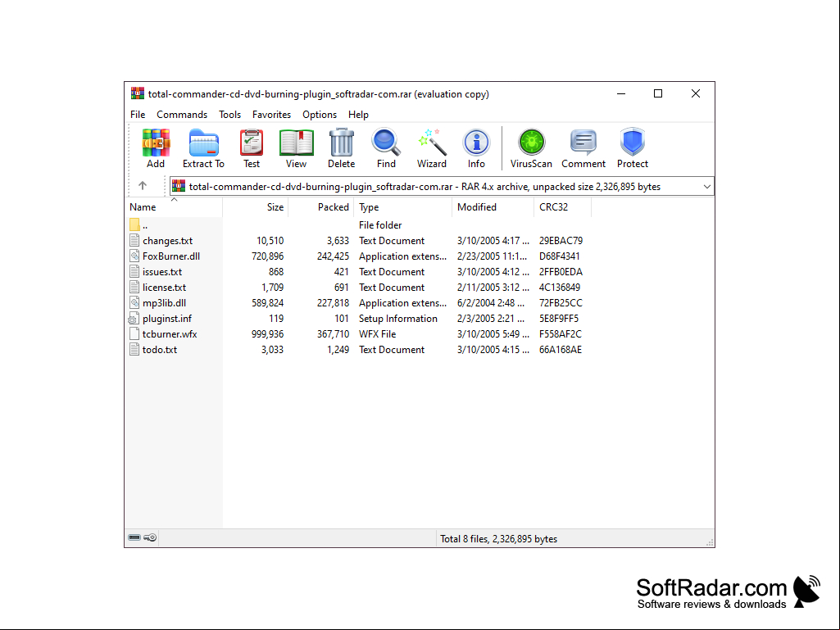Click packed value 367,710

click(334, 333)
